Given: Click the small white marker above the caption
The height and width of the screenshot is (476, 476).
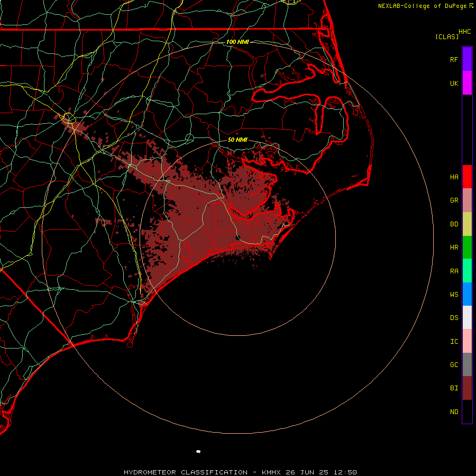Looking at the screenshot, I should (198, 452).
